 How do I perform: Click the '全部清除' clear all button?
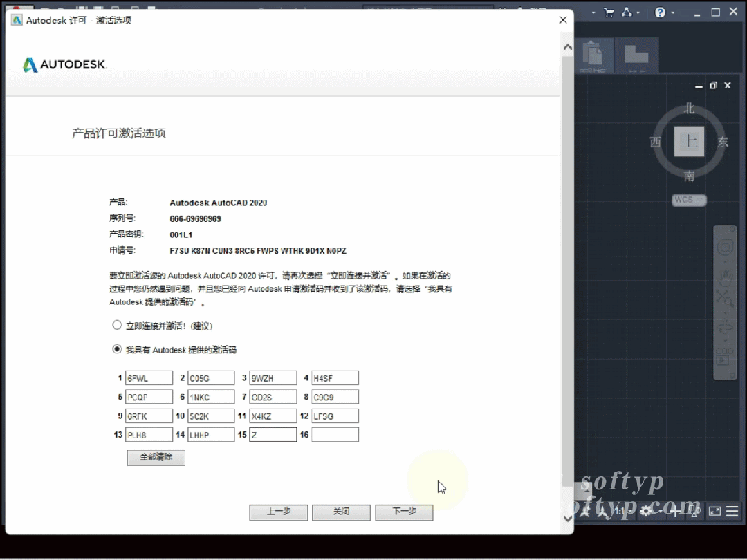click(x=156, y=457)
